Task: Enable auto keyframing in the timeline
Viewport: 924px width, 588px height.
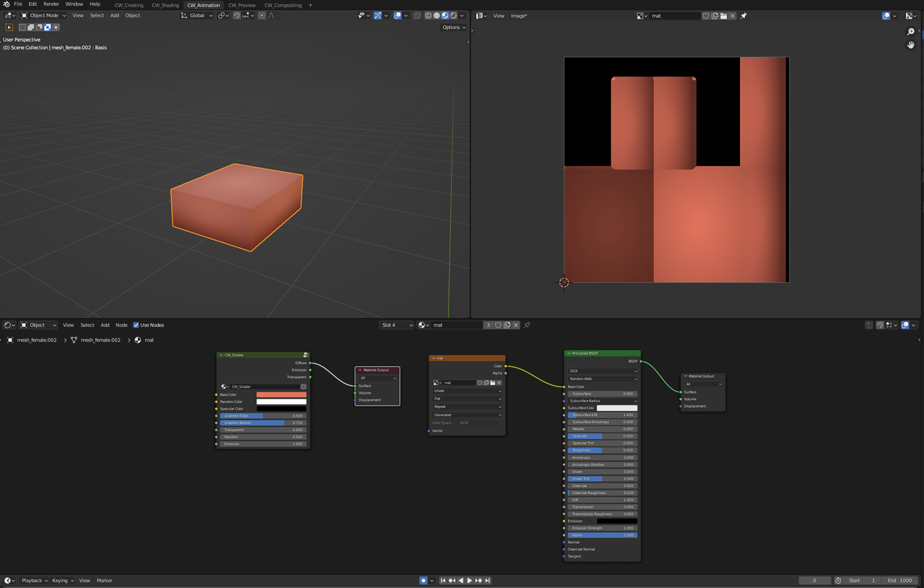Action: (424, 580)
